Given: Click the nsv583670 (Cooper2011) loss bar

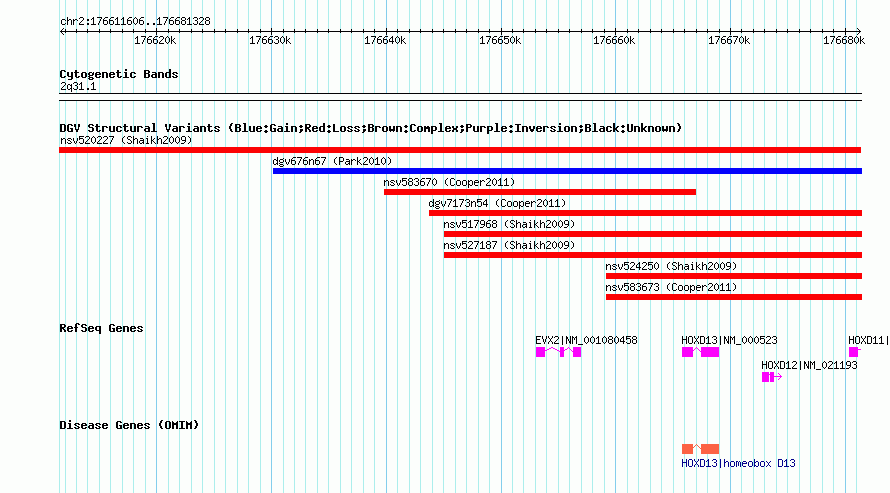Looking at the screenshot, I should (540, 192).
